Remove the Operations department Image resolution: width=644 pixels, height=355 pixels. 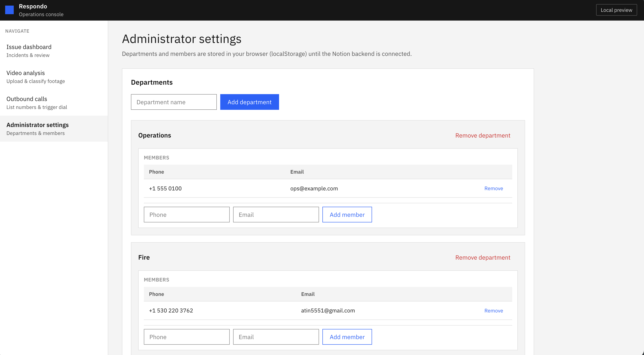coord(483,135)
